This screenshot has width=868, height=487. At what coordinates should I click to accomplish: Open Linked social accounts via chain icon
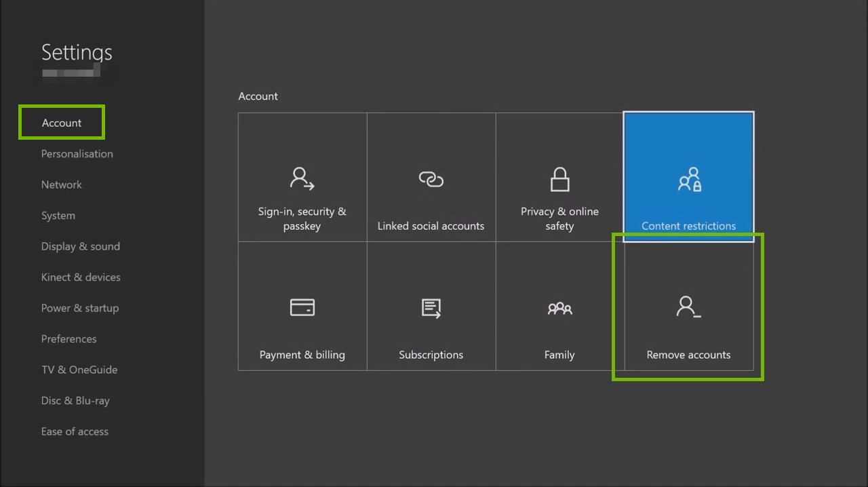coord(431,179)
